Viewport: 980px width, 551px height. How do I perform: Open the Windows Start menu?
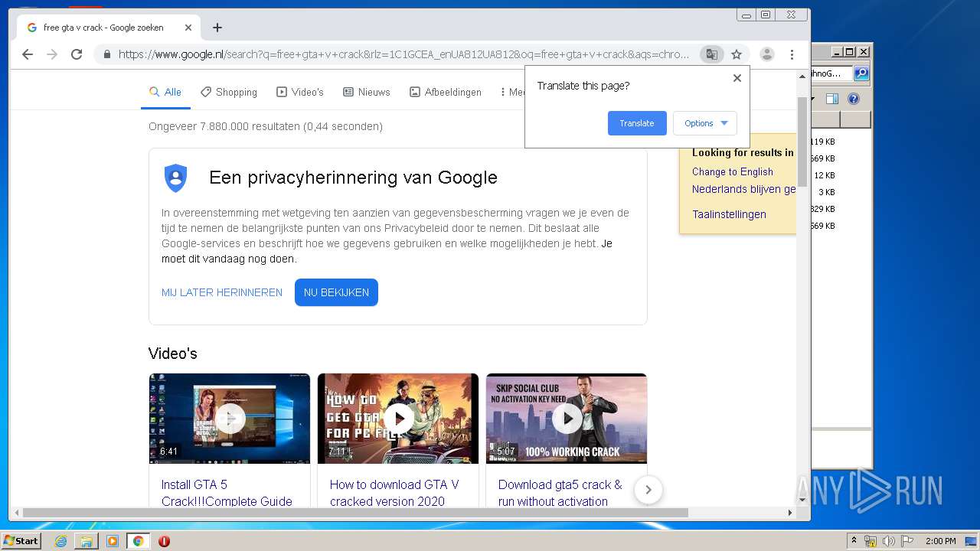pos(21,541)
